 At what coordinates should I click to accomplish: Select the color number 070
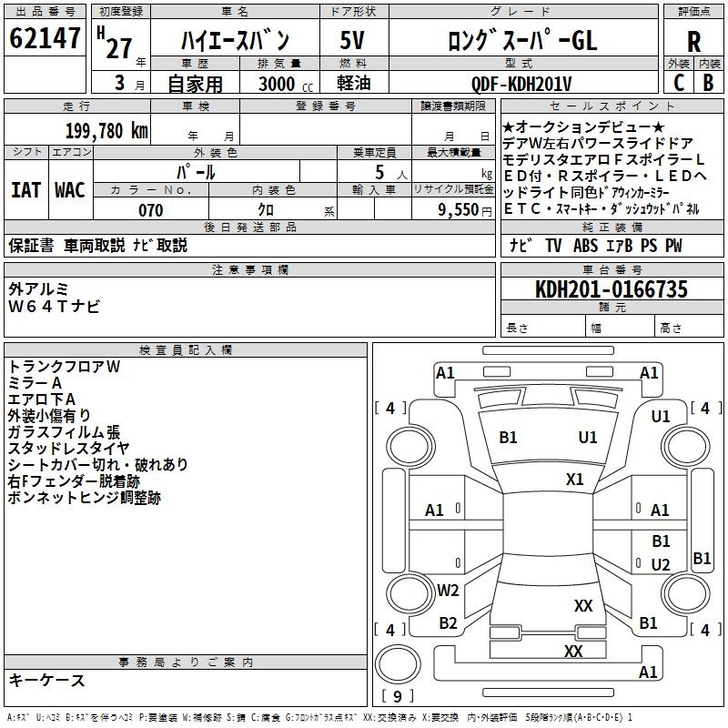coord(151,210)
